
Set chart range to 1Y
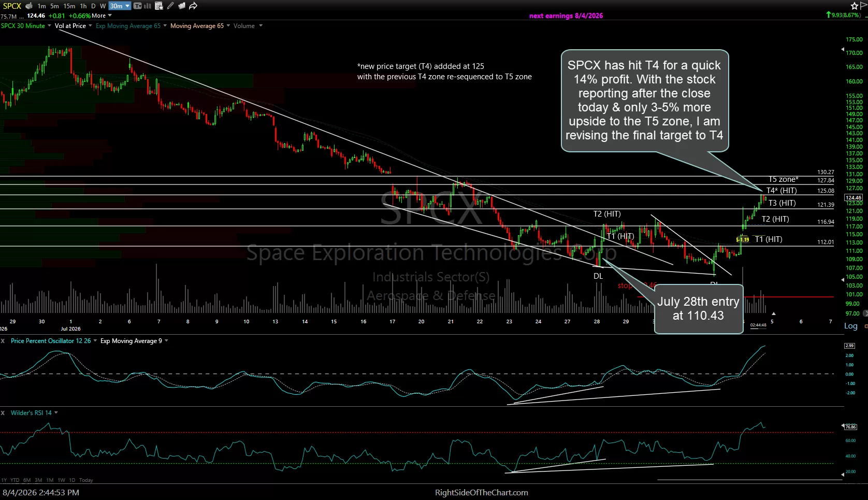click(x=4, y=480)
